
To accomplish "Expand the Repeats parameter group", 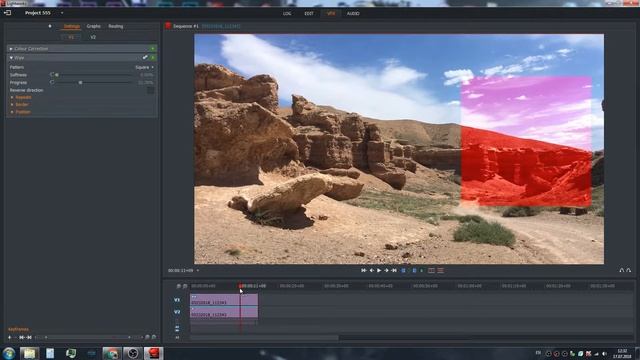I will (12, 98).
